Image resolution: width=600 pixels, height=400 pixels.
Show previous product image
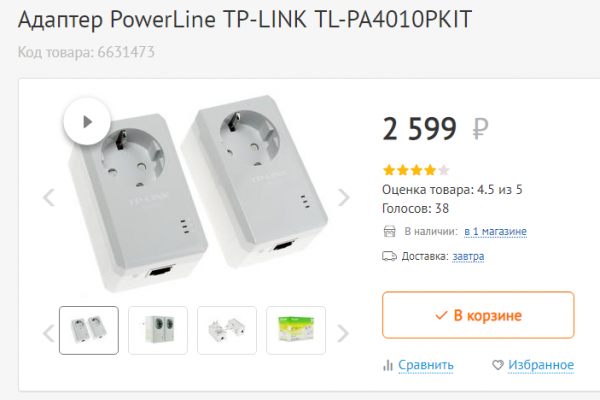click(49, 198)
